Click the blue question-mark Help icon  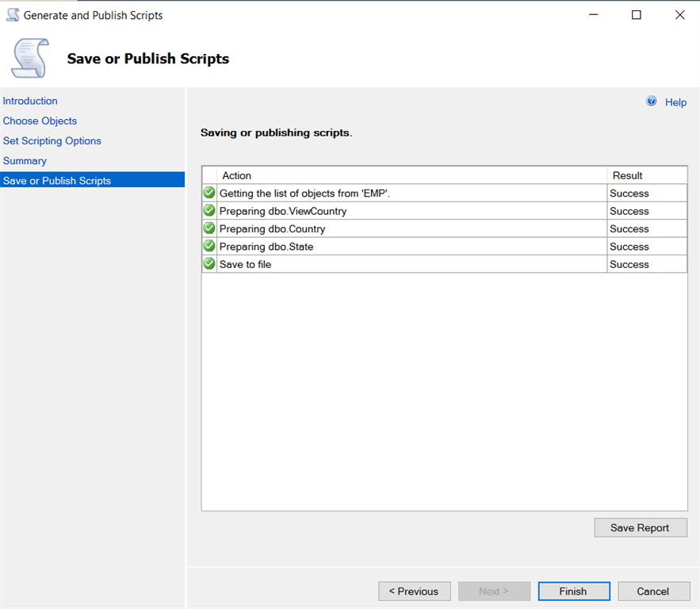pyautogui.click(x=651, y=101)
